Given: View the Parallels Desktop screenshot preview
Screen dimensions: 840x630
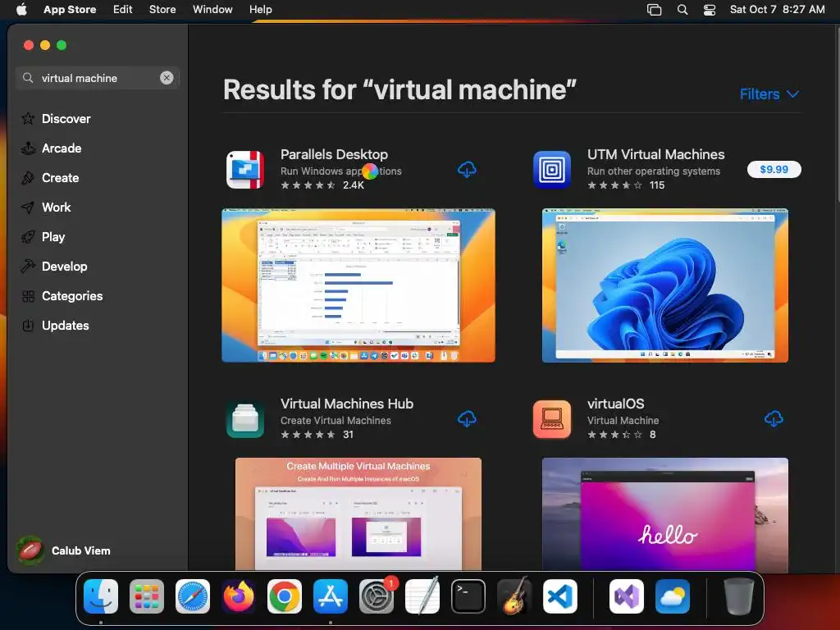Looking at the screenshot, I should 358,285.
